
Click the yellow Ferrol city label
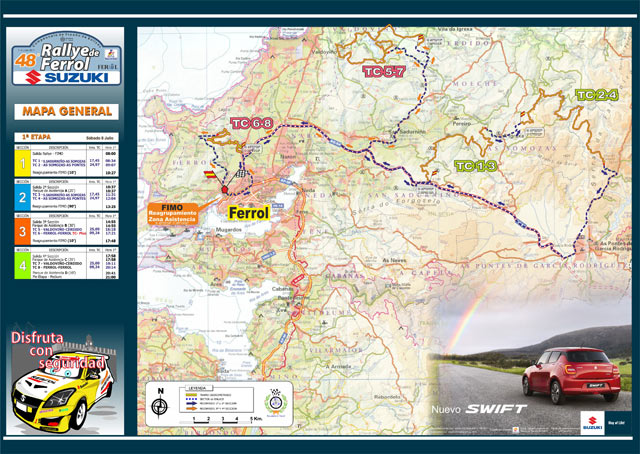point(249,213)
